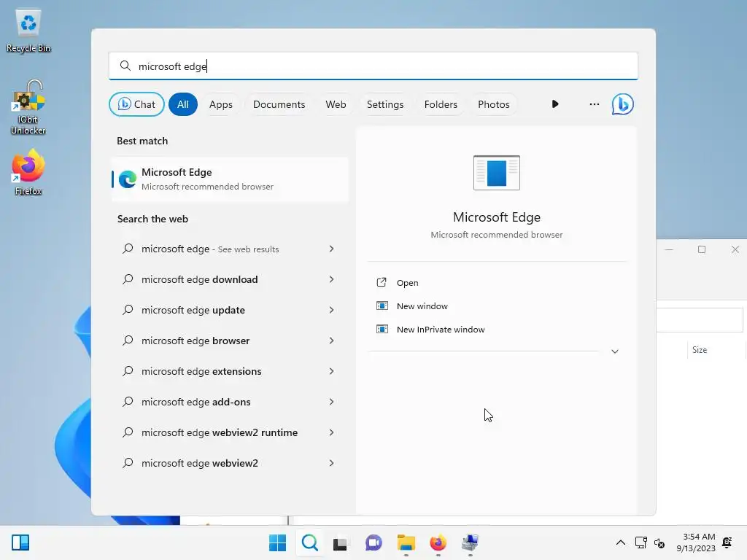
Task: Expand the arrow beside microsoft edge add-ons
Action: coord(332,402)
